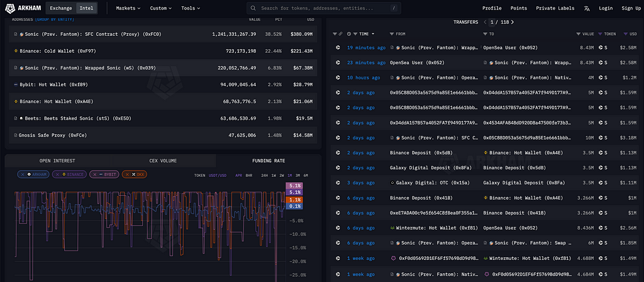Set chart range to 1M
644x282 pixels.
(289, 176)
